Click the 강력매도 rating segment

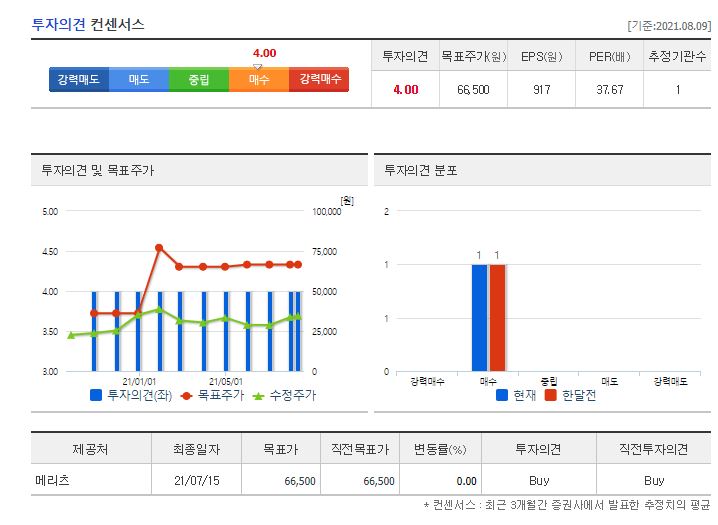pos(79,79)
